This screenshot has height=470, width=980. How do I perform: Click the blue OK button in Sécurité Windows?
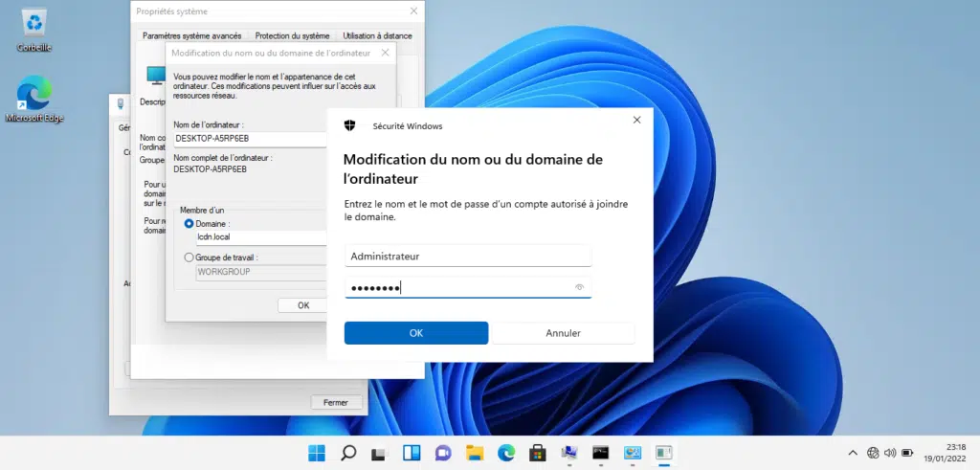tap(416, 333)
